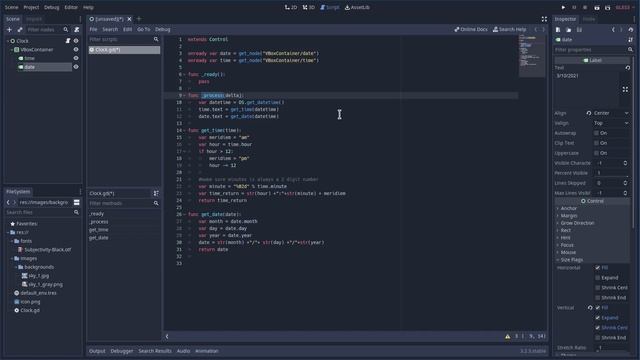Open the Debugger bottom panel

[122, 351]
